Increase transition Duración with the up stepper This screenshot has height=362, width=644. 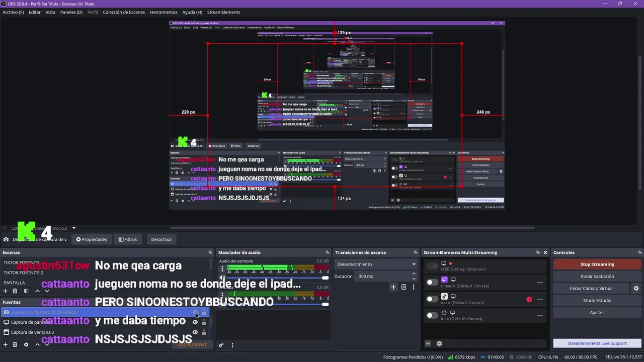coord(414,274)
